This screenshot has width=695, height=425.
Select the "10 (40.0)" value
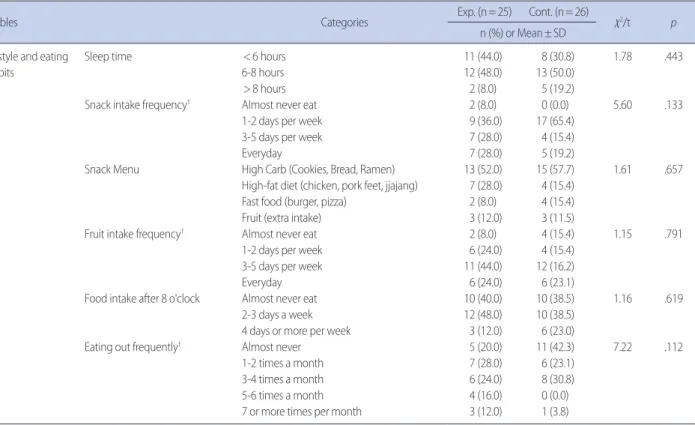click(483, 299)
